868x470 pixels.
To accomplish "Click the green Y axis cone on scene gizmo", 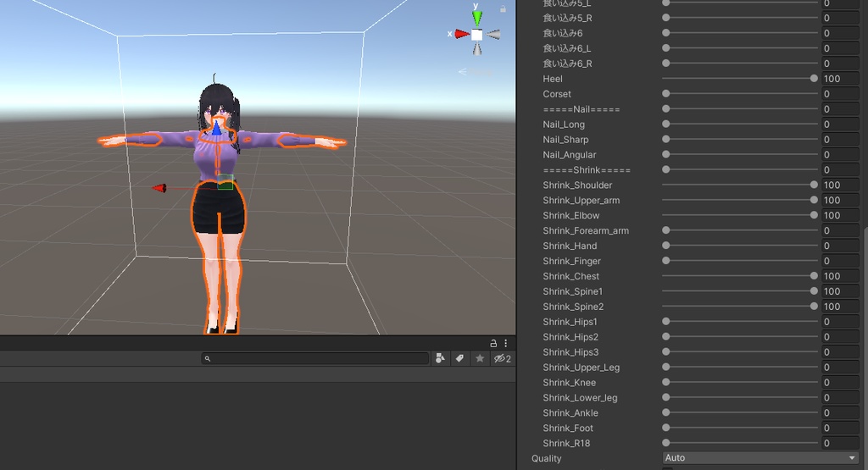I will (476, 19).
